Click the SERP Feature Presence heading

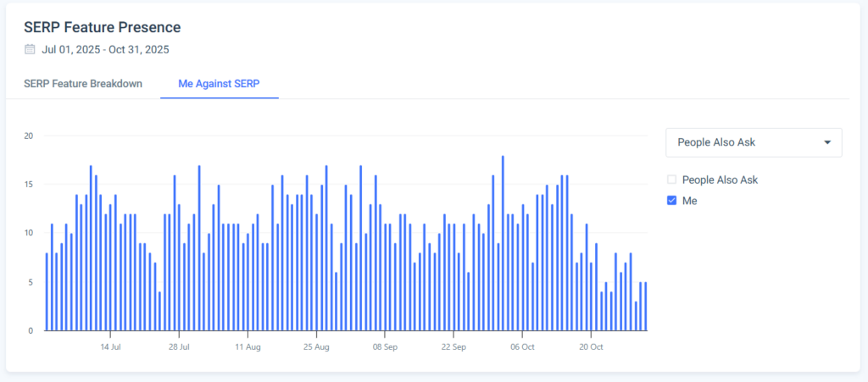[x=102, y=28]
